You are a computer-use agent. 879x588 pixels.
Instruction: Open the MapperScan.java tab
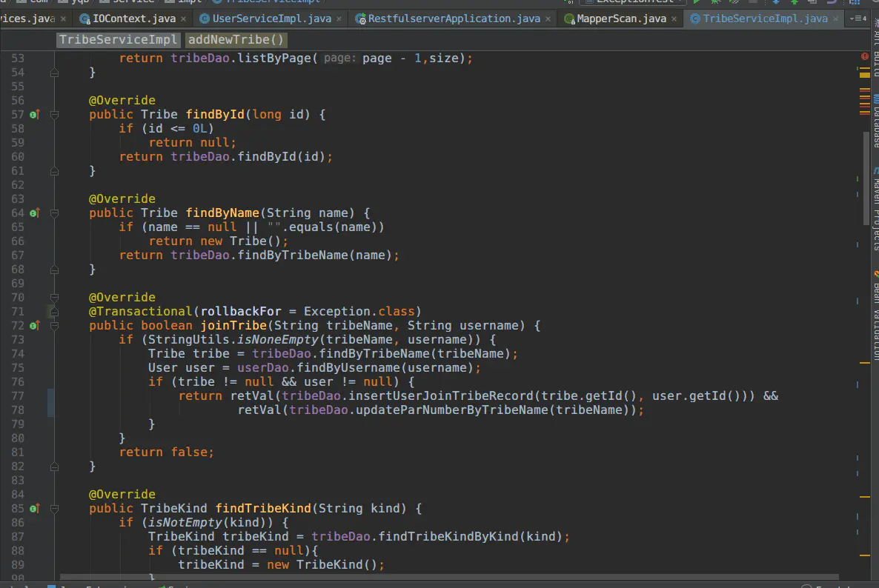click(x=621, y=19)
